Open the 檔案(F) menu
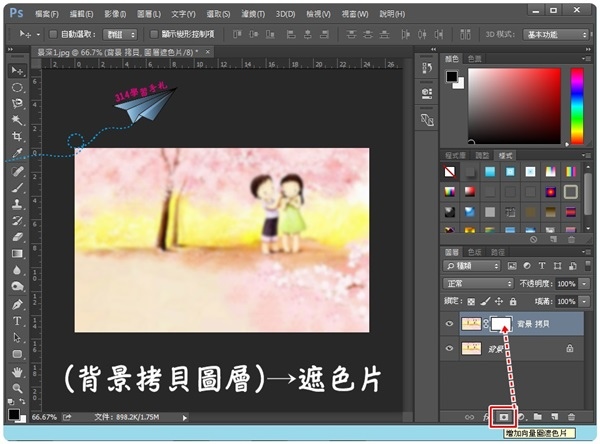 [47, 14]
